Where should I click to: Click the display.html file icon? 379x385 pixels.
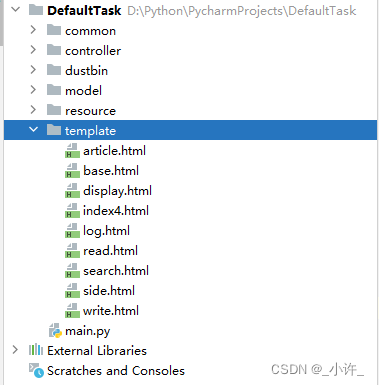(72, 191)
